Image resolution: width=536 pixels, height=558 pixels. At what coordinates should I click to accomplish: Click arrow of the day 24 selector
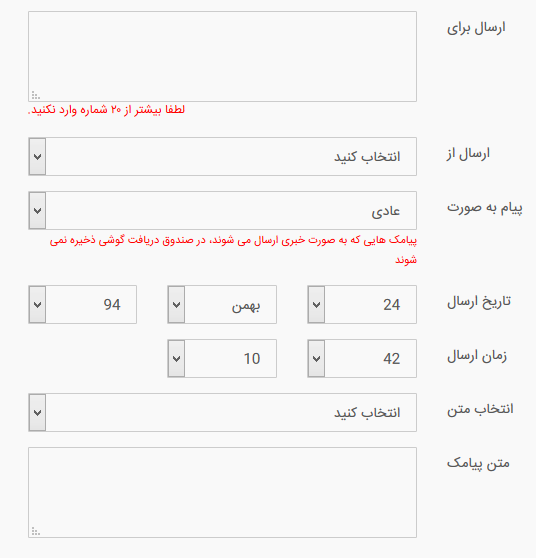click(x=316, y=305)
